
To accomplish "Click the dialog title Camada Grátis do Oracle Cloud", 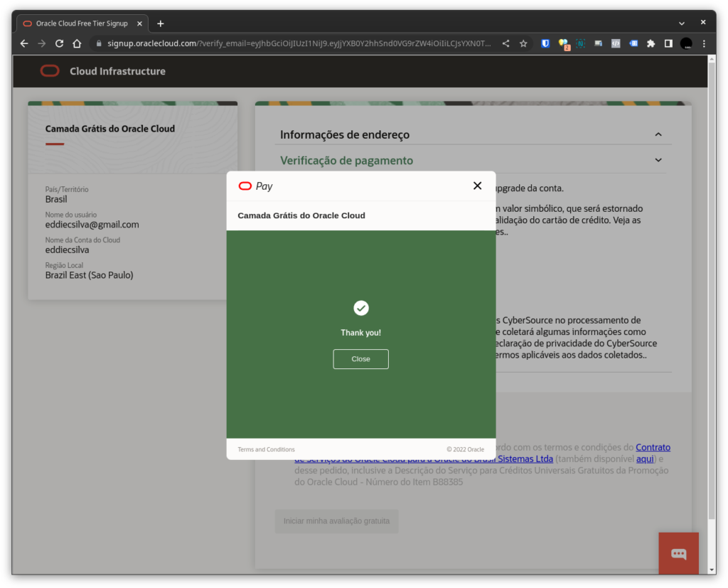I will tap(301, 215).
